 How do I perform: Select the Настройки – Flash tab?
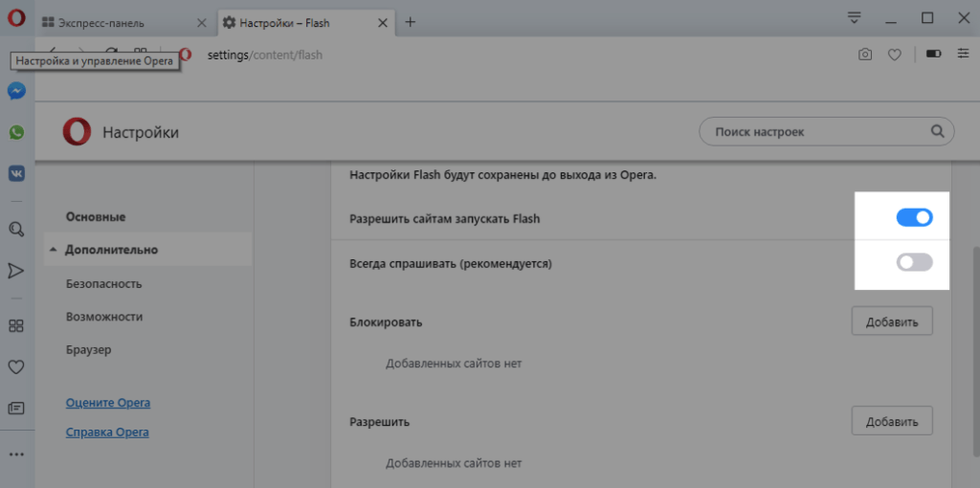pos(306,23)
